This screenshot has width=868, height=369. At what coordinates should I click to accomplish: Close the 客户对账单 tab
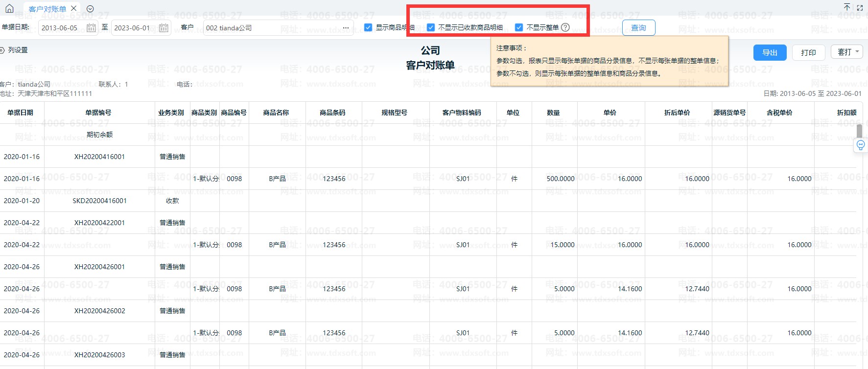pos(73,8)
